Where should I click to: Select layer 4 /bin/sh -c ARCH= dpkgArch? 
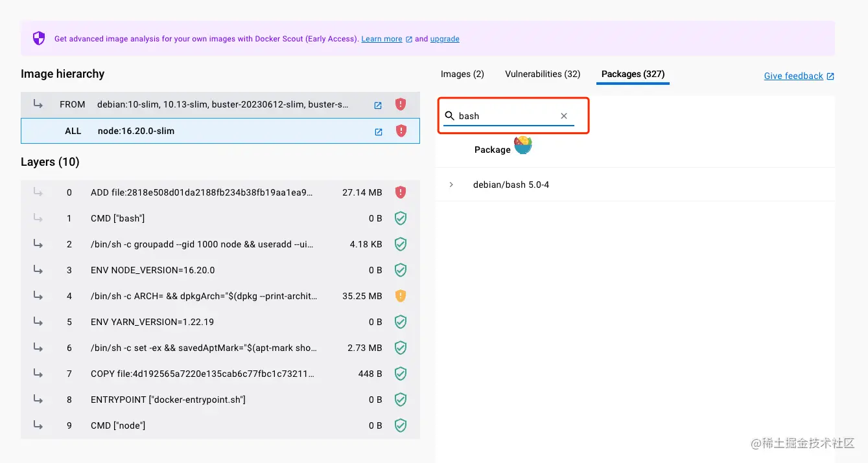[x=220, y=296]
